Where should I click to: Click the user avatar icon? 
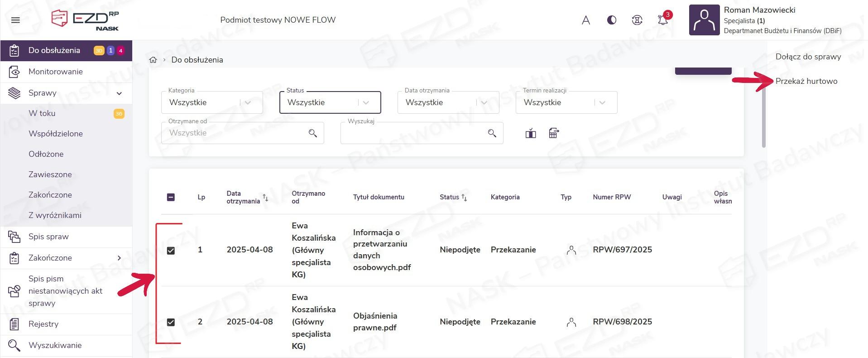coord(704,20)
